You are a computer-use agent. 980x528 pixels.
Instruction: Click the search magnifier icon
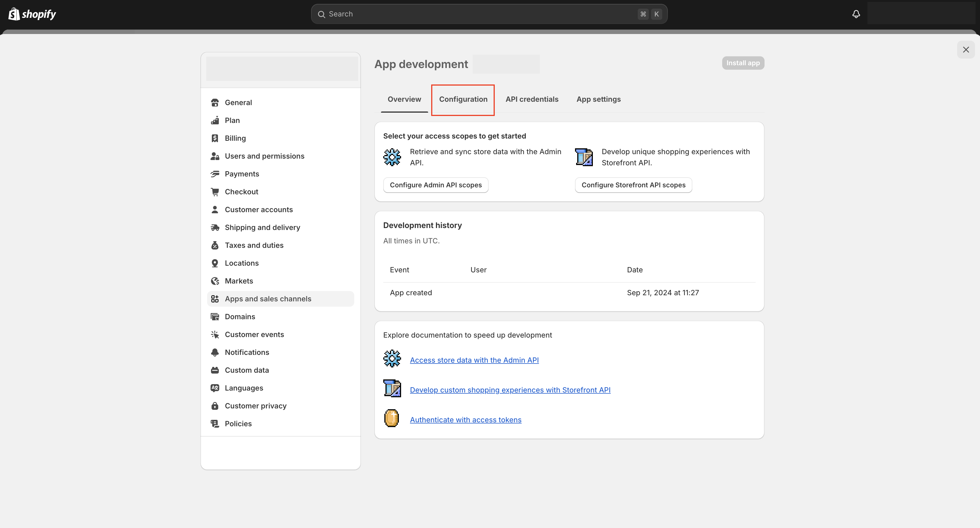point(321,14)
